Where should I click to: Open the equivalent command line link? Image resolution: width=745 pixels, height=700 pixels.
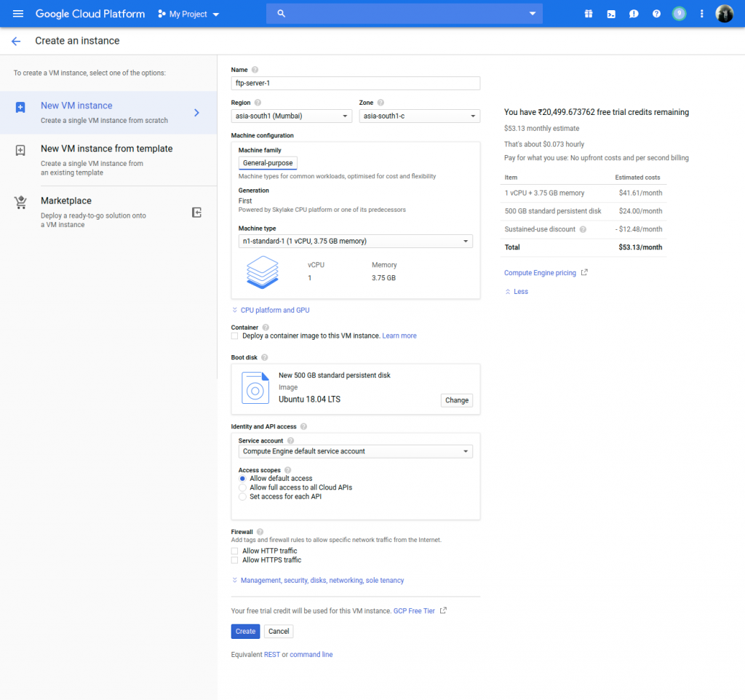coord(311,655)
